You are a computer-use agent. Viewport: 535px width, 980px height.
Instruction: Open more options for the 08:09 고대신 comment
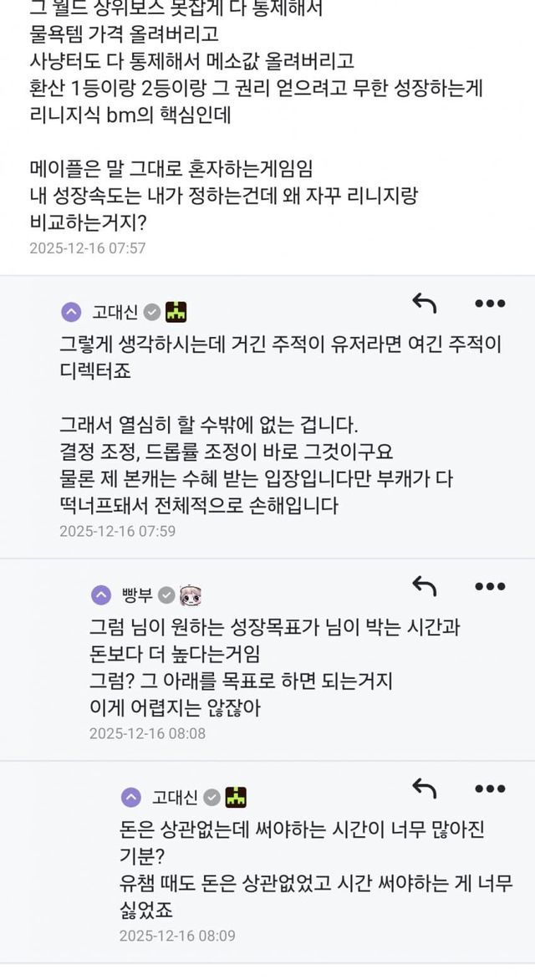(490, 789)
